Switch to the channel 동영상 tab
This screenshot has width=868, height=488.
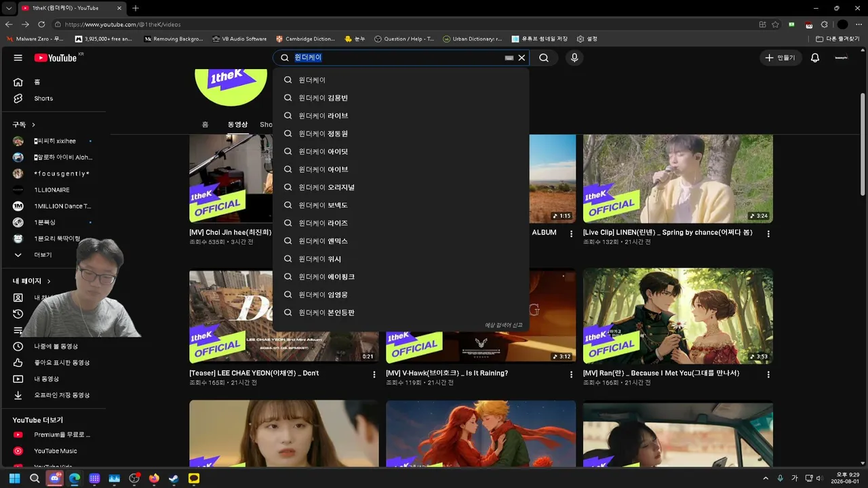point(237,125)
